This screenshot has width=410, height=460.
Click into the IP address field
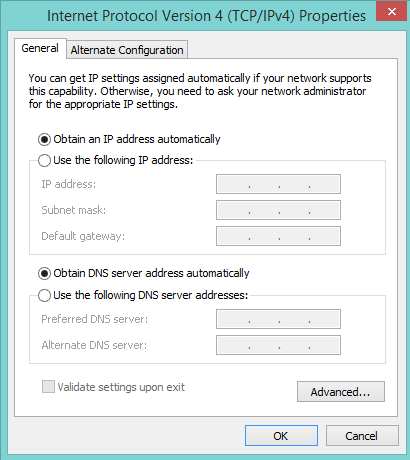(x=278, y=184)
